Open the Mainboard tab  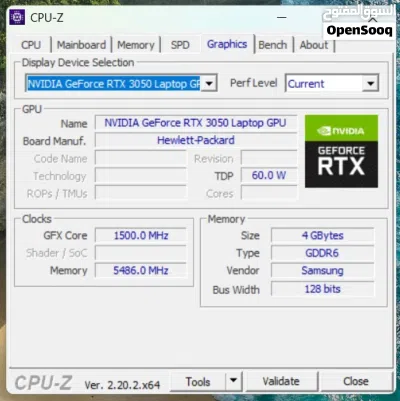(81, 45)
